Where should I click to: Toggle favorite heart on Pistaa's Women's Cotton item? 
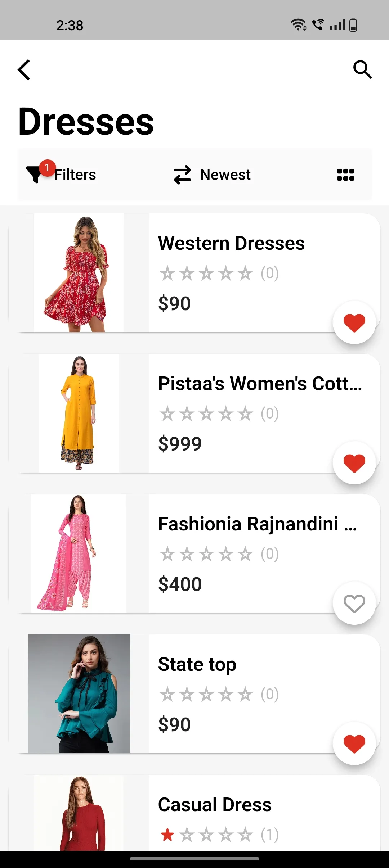pyautogui.click(x=354, y=463)
